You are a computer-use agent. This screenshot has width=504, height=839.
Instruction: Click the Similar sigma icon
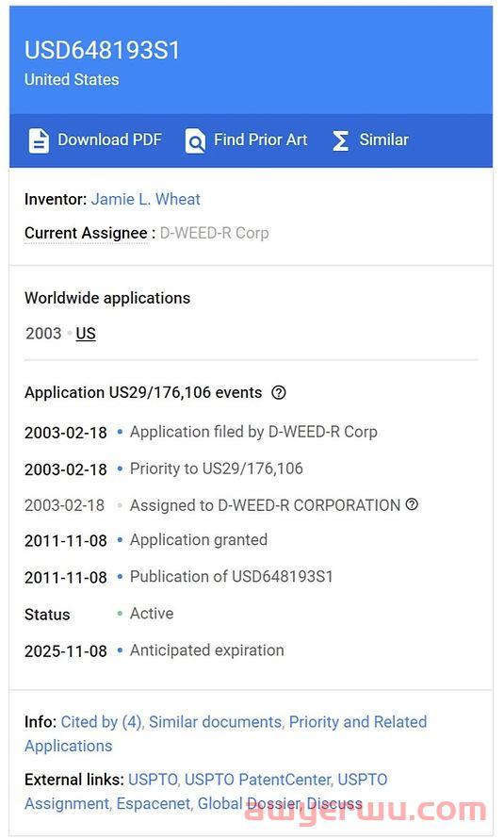coord(340,140)
